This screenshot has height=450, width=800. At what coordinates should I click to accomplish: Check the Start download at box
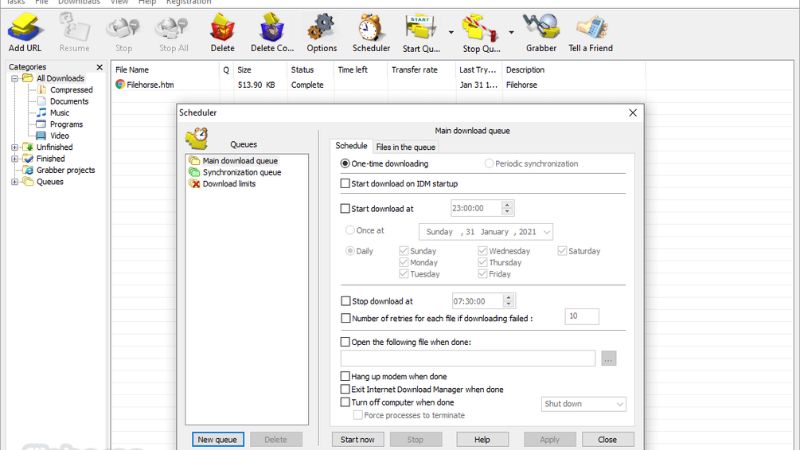click(x=345, y=208)
